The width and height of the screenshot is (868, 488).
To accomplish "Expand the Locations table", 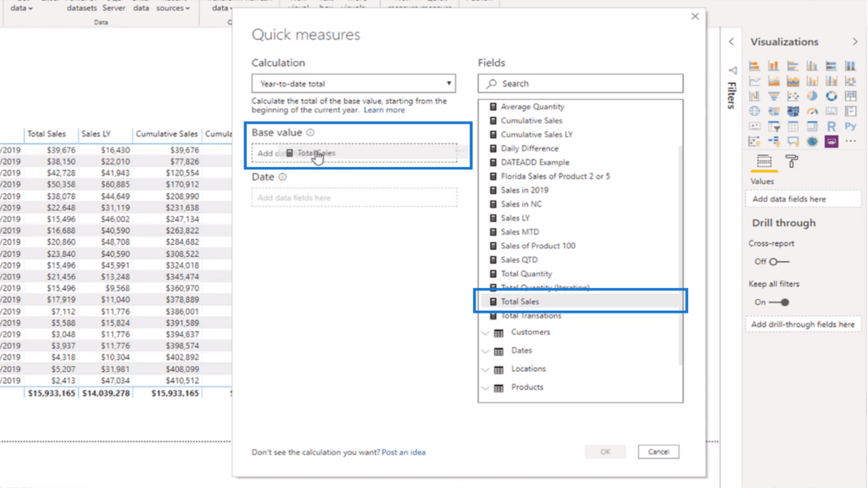I will (486, 369).
